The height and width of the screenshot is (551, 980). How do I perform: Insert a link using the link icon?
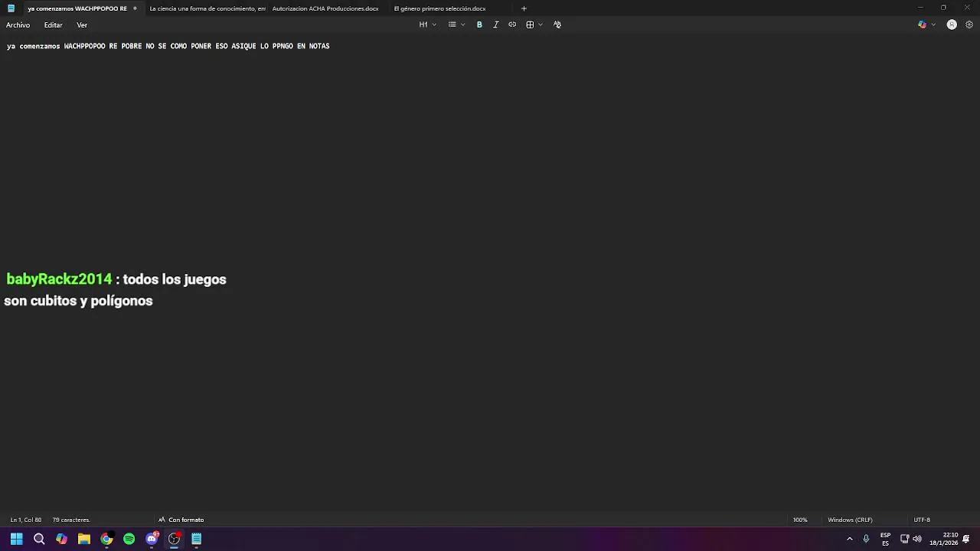click(512, 24)
